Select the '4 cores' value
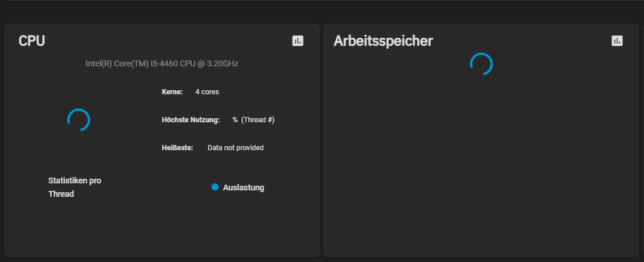644x262 pixels. tap(207, 92)
